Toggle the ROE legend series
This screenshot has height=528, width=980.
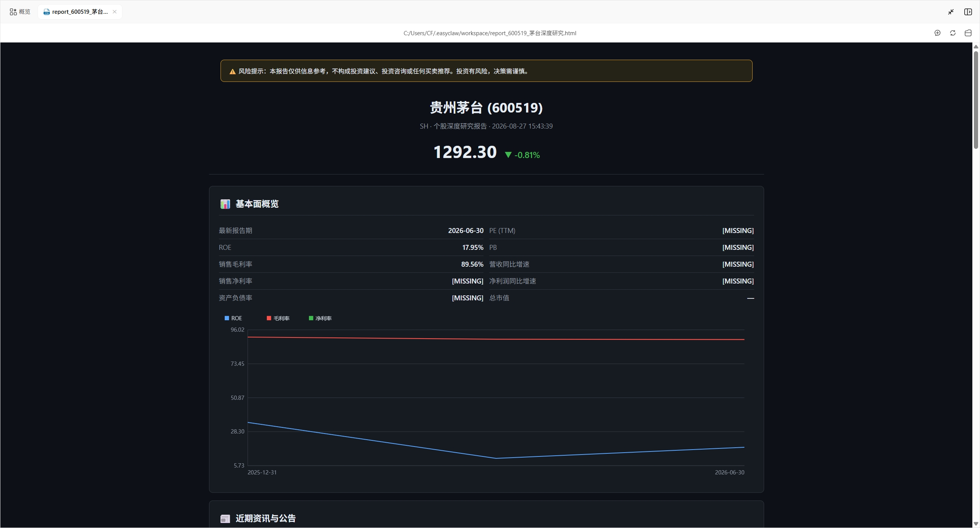tap(233, 318)
